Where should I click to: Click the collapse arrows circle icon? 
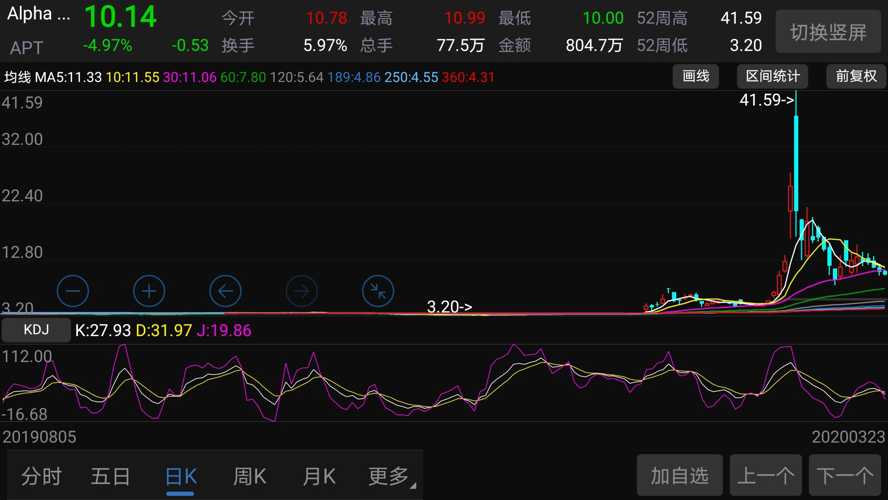click(x=378, y=291)
